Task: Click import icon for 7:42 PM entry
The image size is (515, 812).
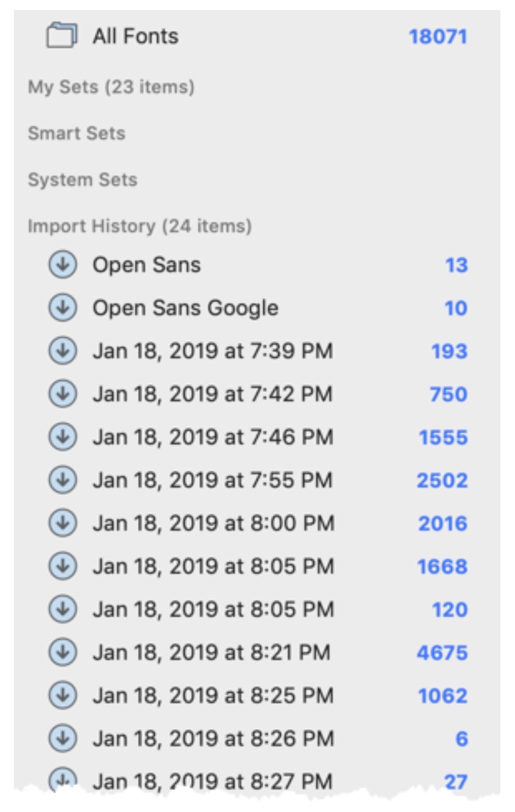Action: tap(62, 395)
